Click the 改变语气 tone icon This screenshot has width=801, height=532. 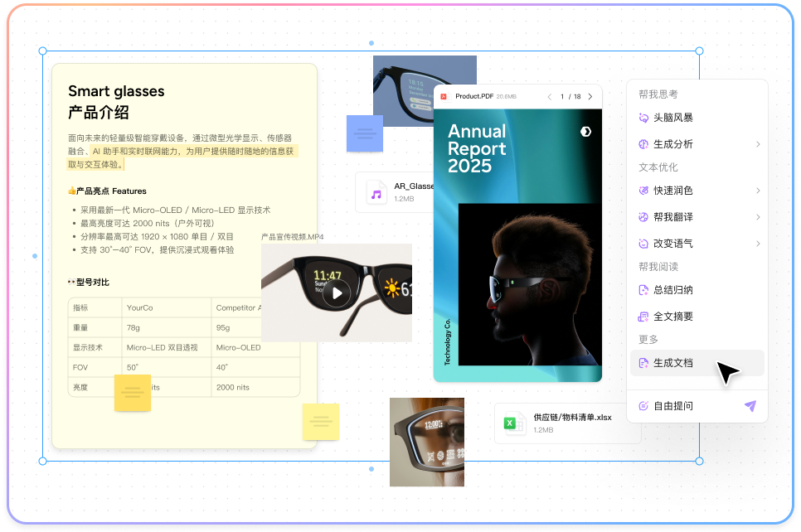coord(643,244)
